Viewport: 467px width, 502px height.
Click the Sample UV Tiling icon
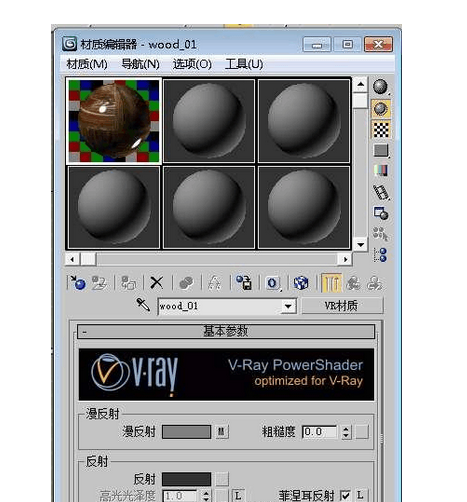point(381,150)
